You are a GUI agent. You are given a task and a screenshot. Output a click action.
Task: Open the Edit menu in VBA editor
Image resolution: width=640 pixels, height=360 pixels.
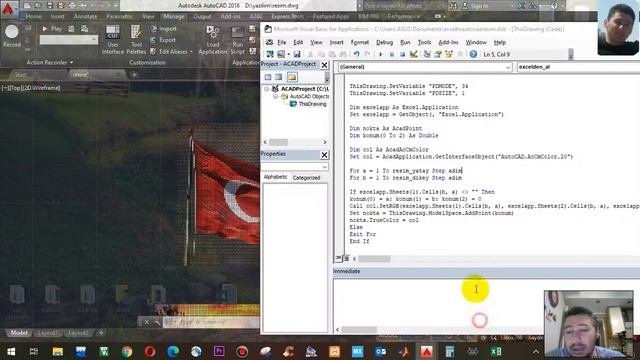(x=298, y=42)
